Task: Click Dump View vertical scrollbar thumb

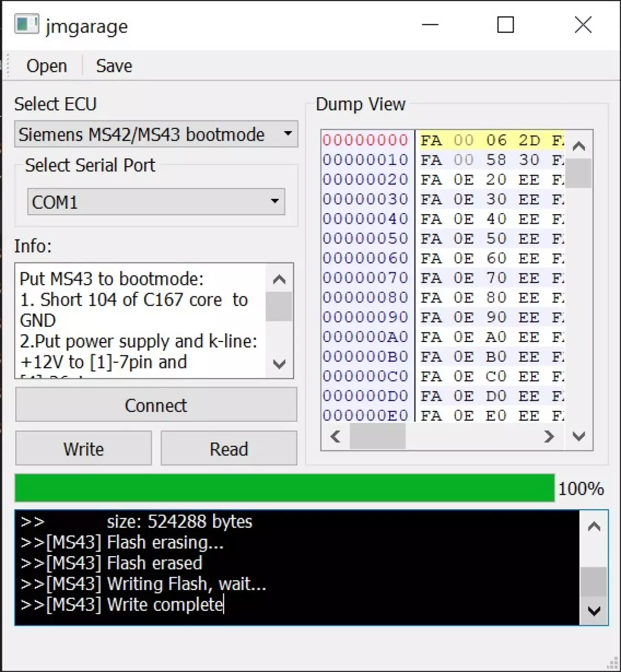Action: pos(579,173)
